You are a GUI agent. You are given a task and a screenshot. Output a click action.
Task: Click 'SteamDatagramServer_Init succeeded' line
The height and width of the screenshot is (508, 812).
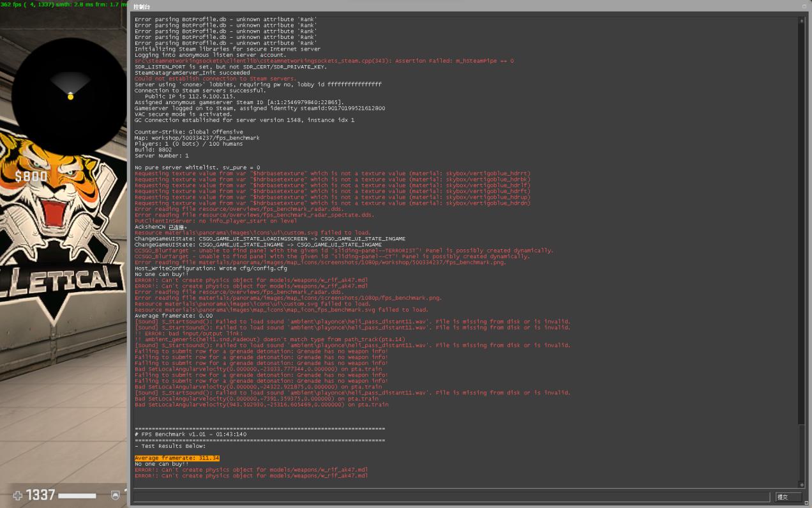tap(192, 73)
